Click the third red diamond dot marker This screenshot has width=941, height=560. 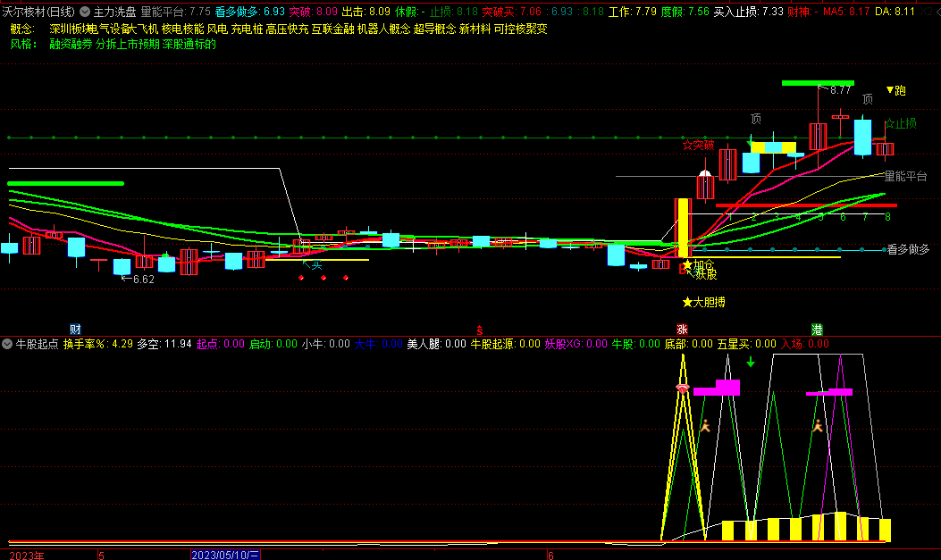[x=346, y=278]
